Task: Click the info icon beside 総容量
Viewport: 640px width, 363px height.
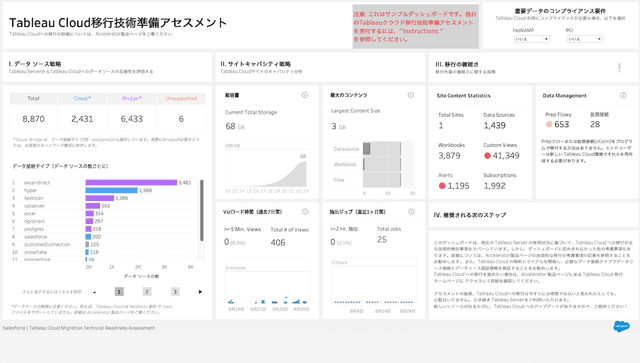Action: click(x=304, y=95)
